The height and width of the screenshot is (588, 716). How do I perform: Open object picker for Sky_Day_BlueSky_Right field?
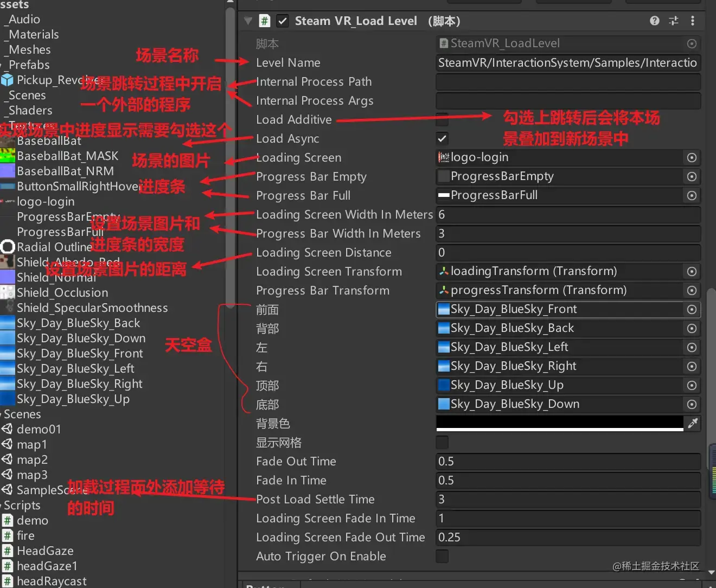pos(692,366)
